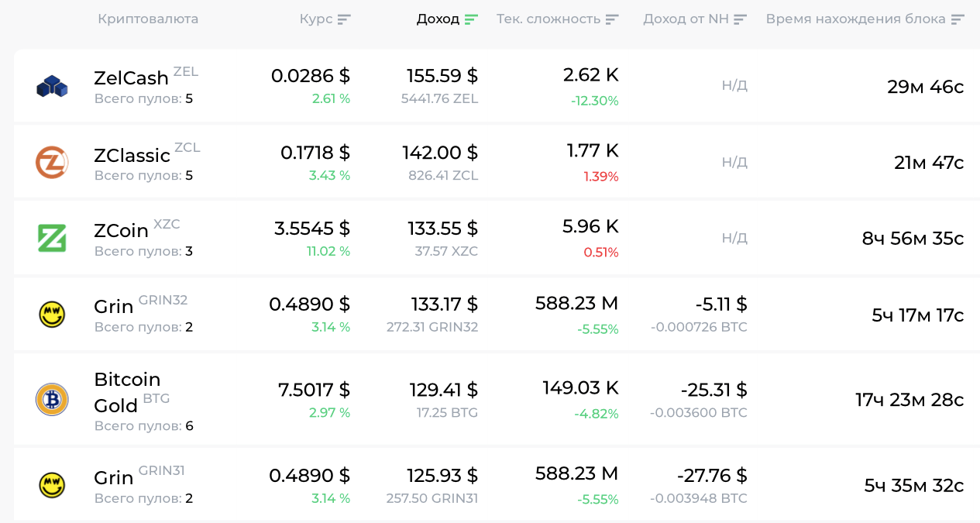The height and width of the screenshot is (523, 980).
Task: Click ZelCash pool count text
Action: point(143,99)
